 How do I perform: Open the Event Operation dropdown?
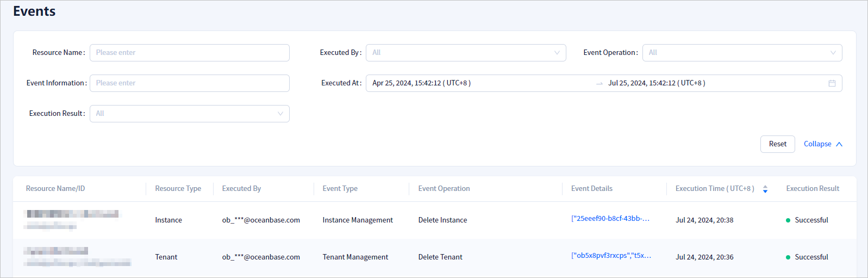pyautogui.click(x=742, y=53)
